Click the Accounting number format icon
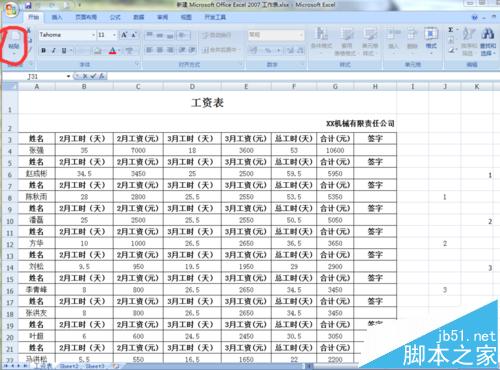This screenshot has width=500, height=370. click(254, 50)
